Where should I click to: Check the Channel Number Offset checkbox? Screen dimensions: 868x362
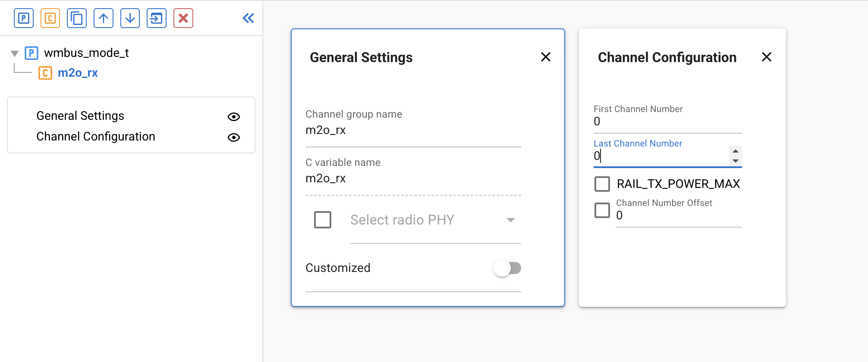point(602,210)
